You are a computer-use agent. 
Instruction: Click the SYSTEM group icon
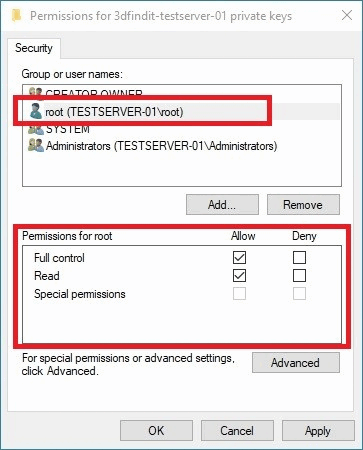(36, 130)
